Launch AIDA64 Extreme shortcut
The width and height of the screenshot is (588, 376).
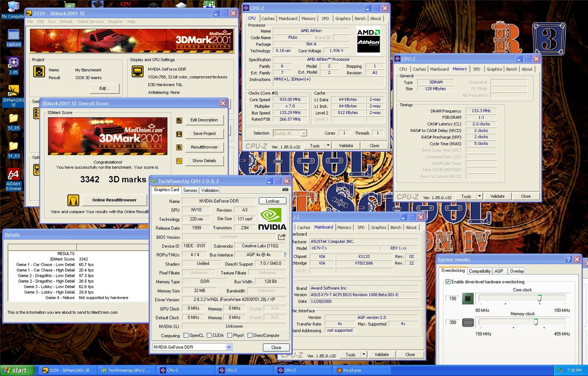point(14,179)
